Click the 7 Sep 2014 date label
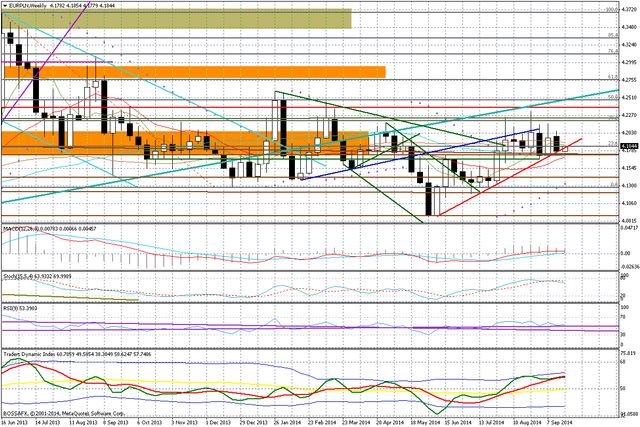The width and height of the screenshot is (640, 427). (x=560, y=422)
